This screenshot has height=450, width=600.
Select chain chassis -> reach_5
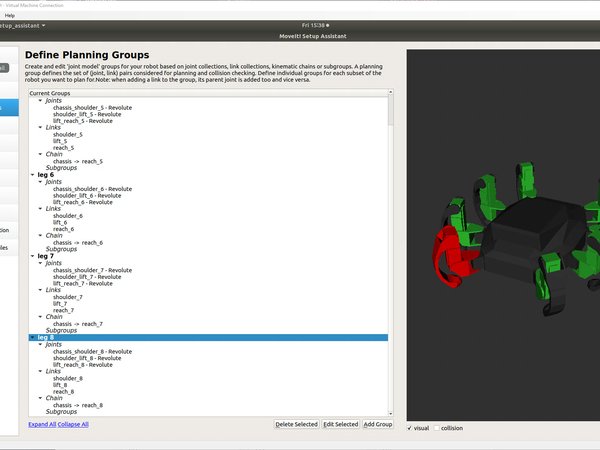78,161
